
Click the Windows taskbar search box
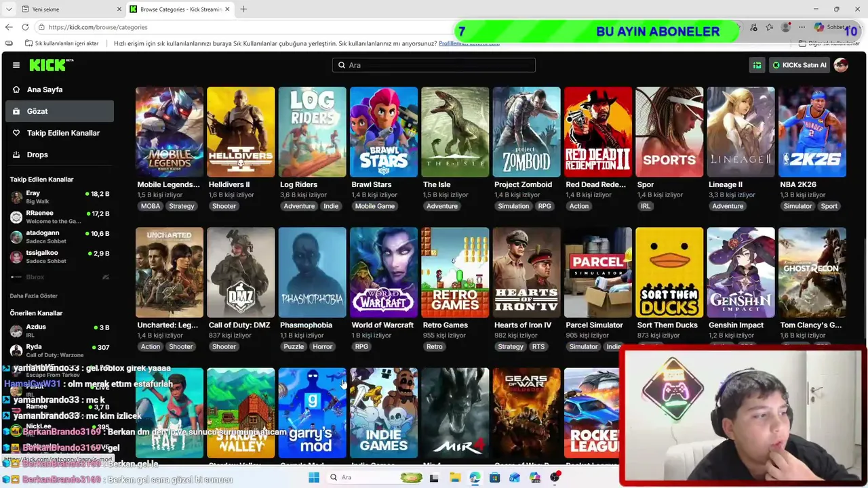pyautogui.click(x=374, y=477)
